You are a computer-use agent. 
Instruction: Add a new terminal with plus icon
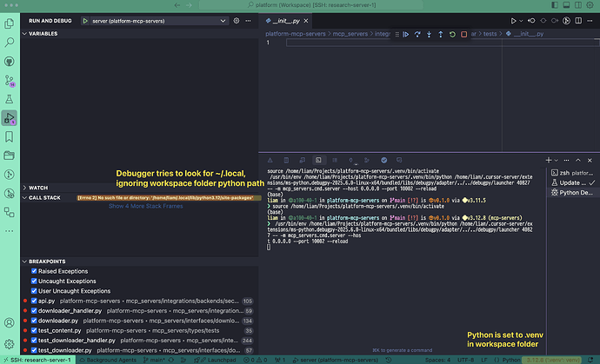click(549, 160)
